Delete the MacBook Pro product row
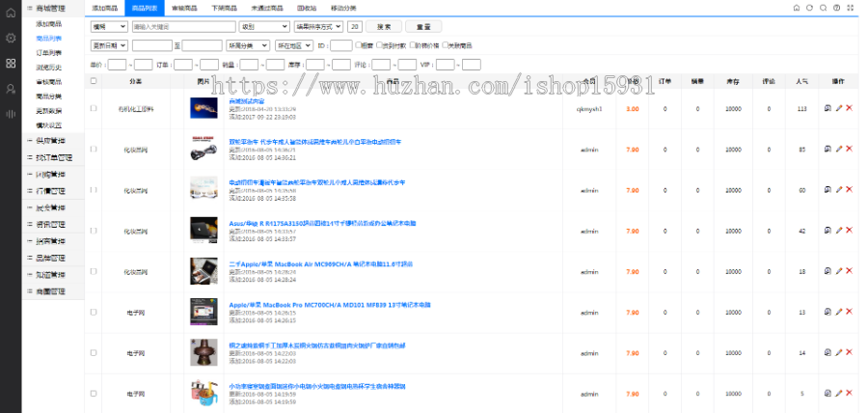 [849, 312]
